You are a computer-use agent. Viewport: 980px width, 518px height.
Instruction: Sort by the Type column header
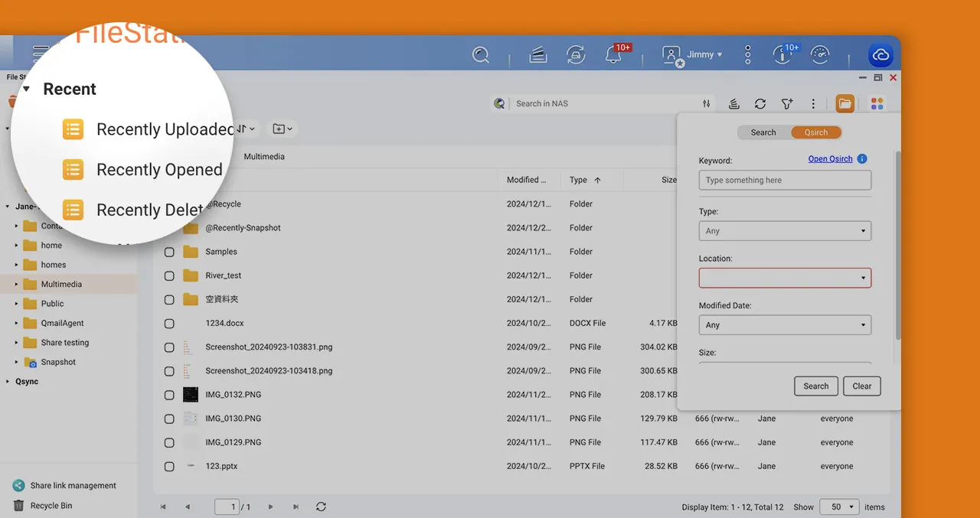[x=585, y=180]
